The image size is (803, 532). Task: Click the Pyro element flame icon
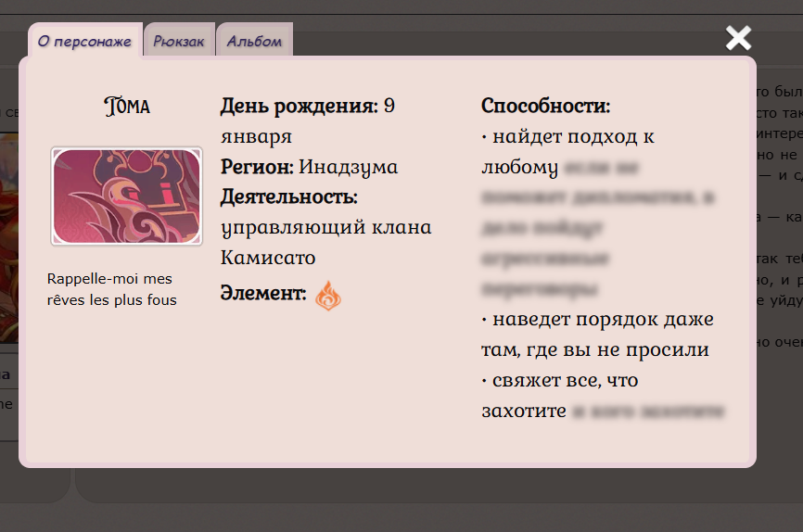327,296
